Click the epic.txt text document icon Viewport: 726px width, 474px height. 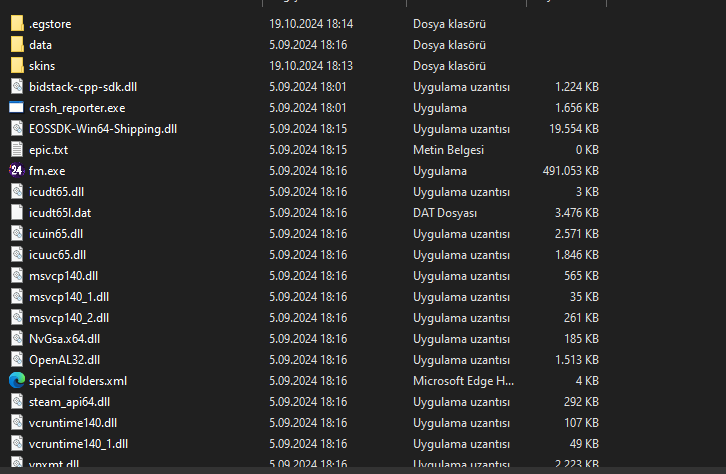[x=17, y=150]
